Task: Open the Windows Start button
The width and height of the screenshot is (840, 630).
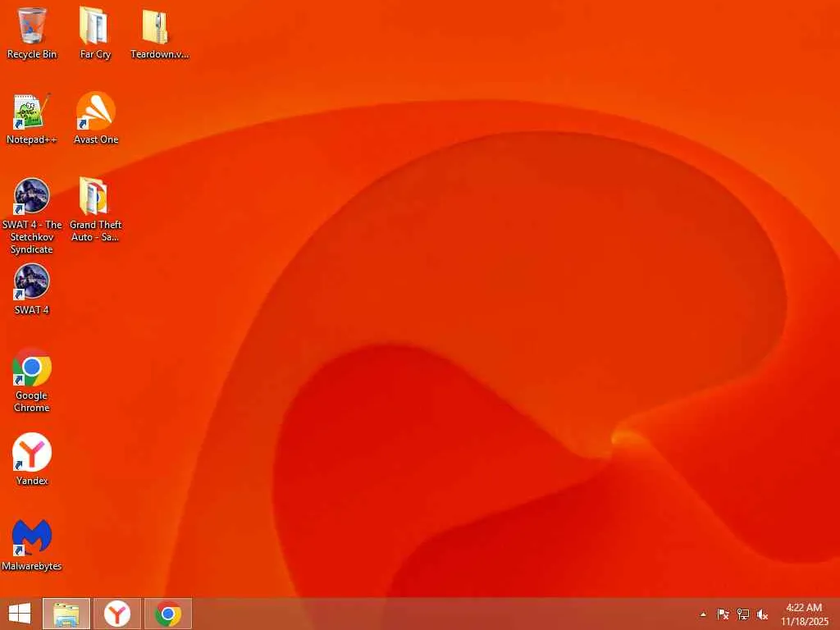Action: (x=20, y=614)
